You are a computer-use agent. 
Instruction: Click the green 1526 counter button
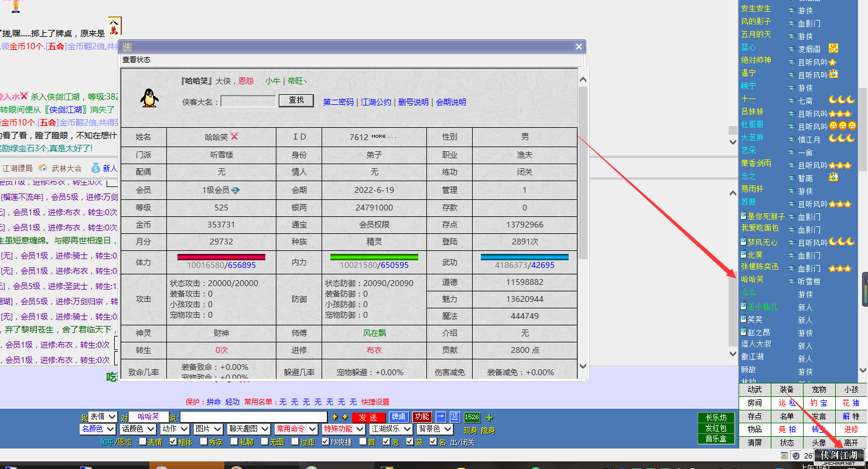472,417
